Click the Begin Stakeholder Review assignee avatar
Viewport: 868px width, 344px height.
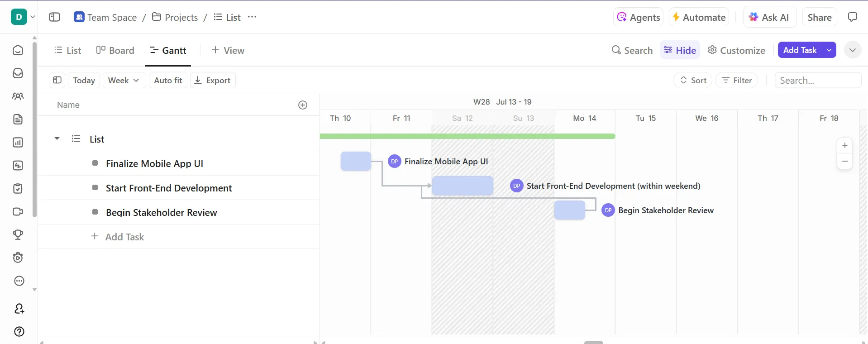[608, 210]
